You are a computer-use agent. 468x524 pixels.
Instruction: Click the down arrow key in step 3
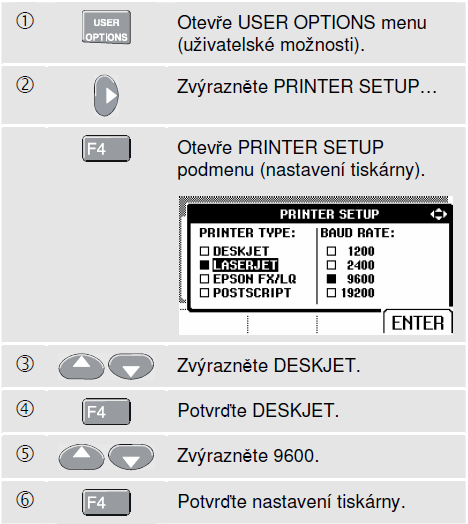click(131, 367)
